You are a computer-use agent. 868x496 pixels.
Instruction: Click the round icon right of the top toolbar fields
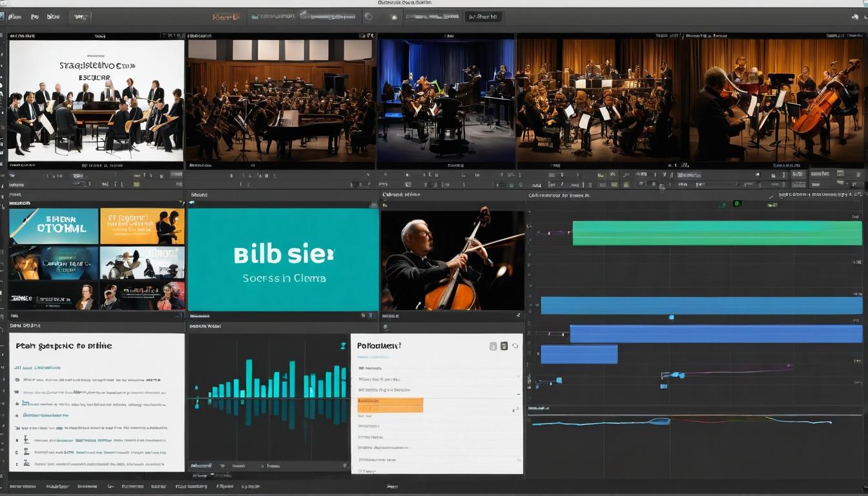[369, 17]
